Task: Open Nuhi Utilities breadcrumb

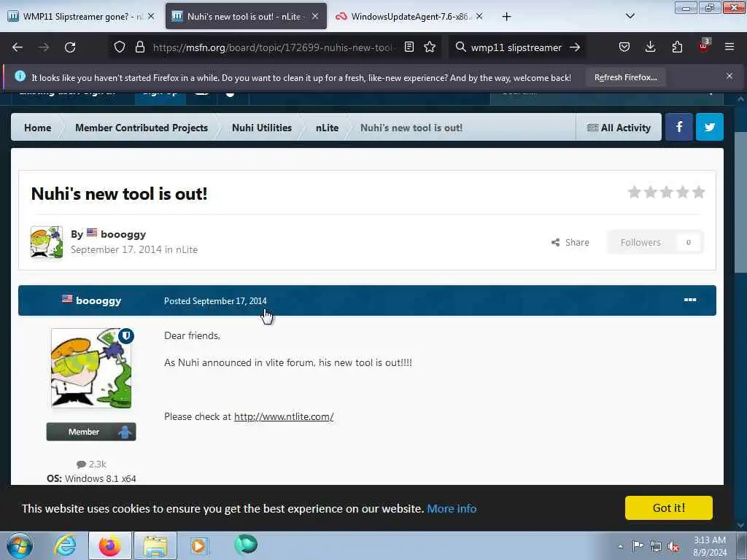Action: (x=262, y=128)
